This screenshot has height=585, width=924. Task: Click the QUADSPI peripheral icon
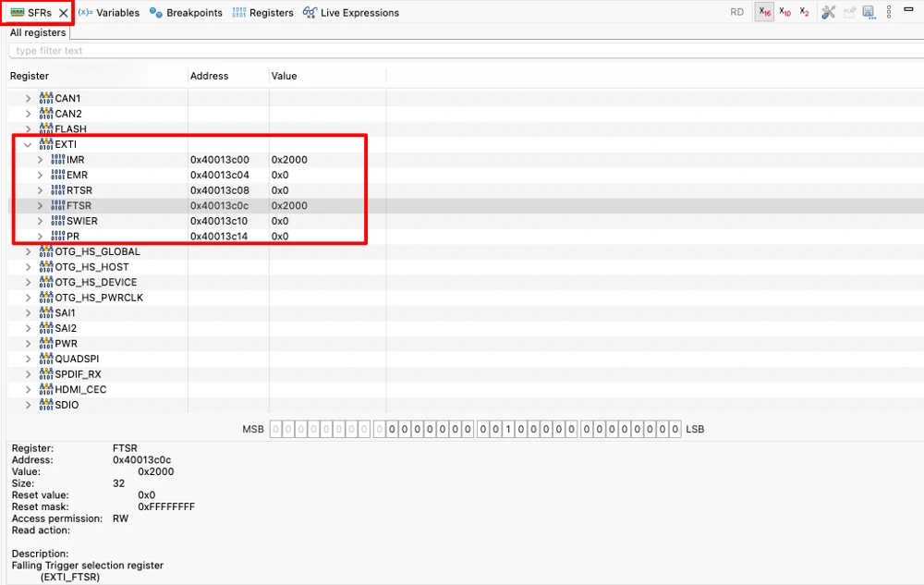click(x=46, y=359)
